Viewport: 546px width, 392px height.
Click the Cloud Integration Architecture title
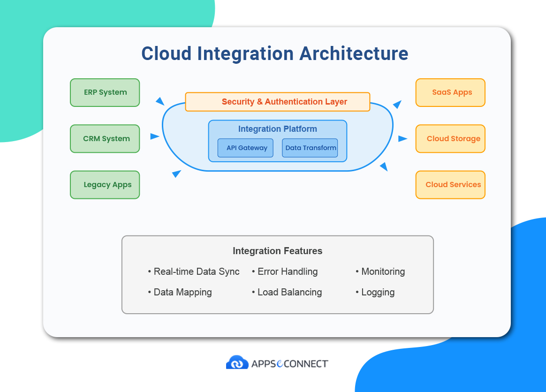point(275,53)
